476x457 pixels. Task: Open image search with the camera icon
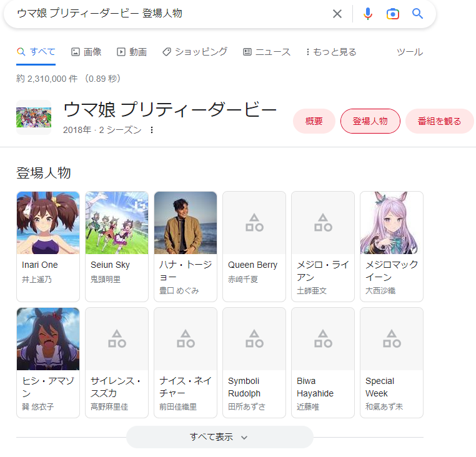[392, 14]
